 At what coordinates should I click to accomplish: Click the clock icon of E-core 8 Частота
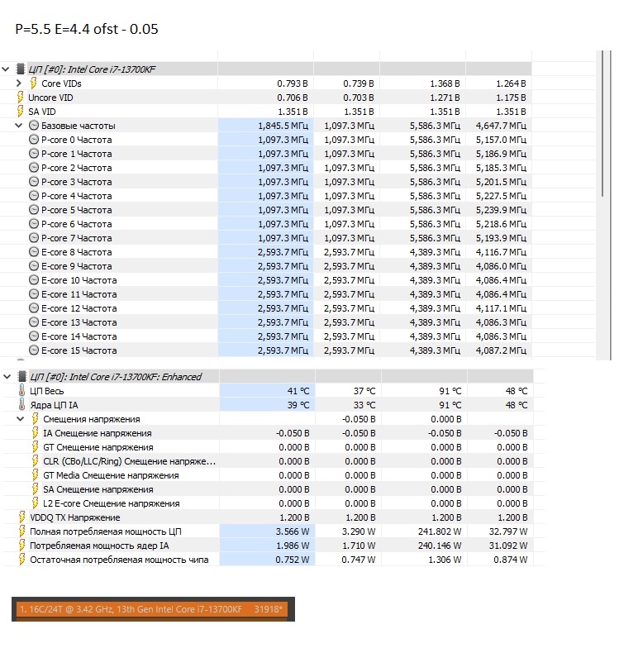[34, 252]
